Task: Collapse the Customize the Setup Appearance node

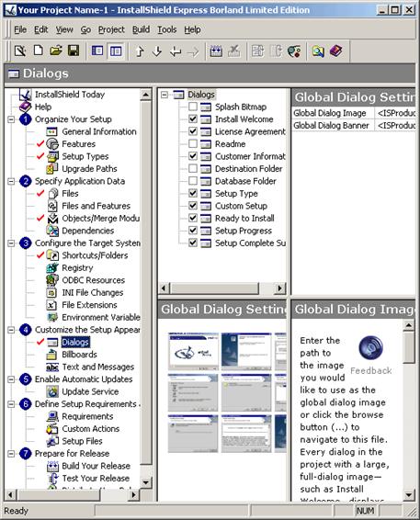Action: (11, 330)
